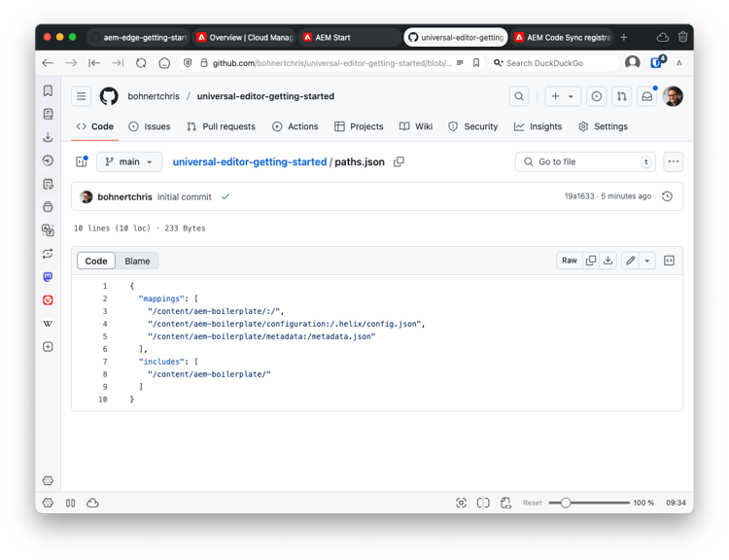This screenshot has height=560, width=729.
Task: View commit history for paths.json
Action: pos(667,196)
